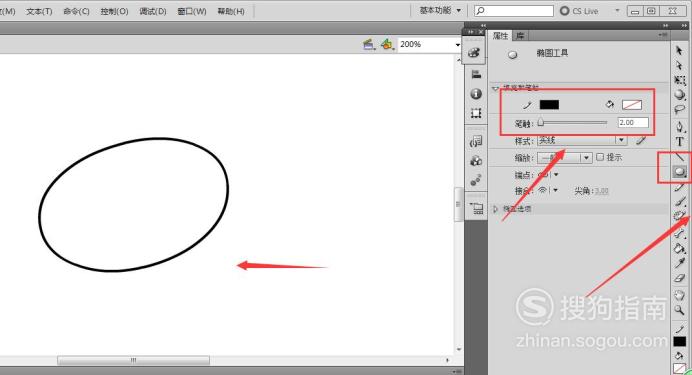Select the Lasso tool
692x375 pixels.
pos(680,109)
